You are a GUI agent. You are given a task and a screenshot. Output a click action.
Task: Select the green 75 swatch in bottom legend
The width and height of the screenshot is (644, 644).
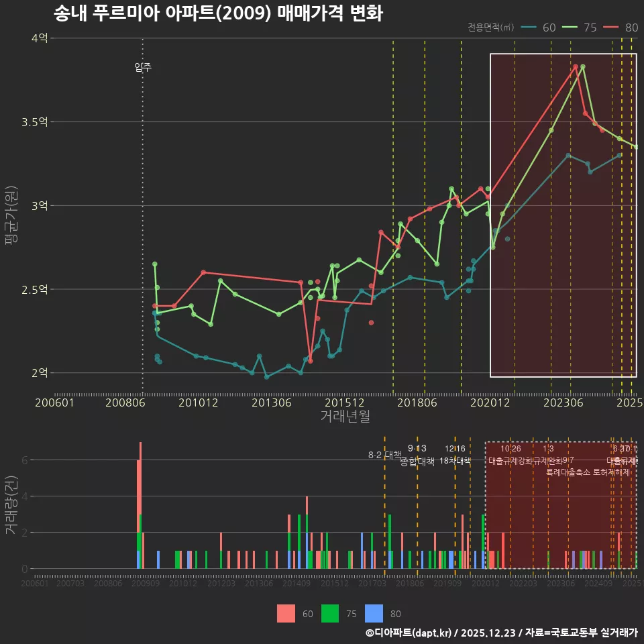click(330, 613)
